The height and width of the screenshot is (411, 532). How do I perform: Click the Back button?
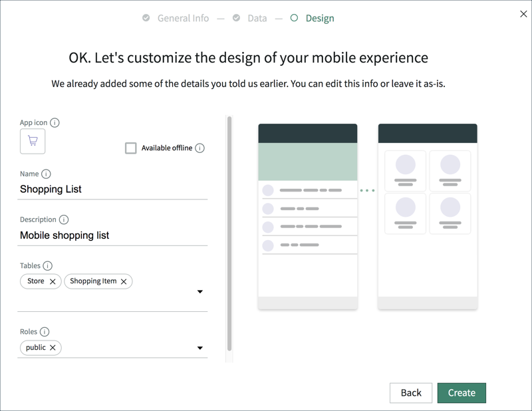click(x=411, y=393)
